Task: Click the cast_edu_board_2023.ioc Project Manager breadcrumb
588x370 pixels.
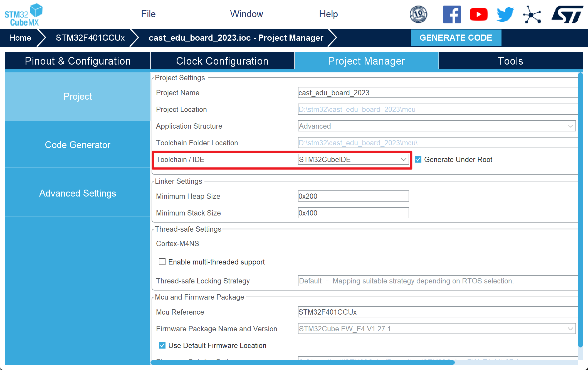Action: pyautogui.click(x=236, y=38)
